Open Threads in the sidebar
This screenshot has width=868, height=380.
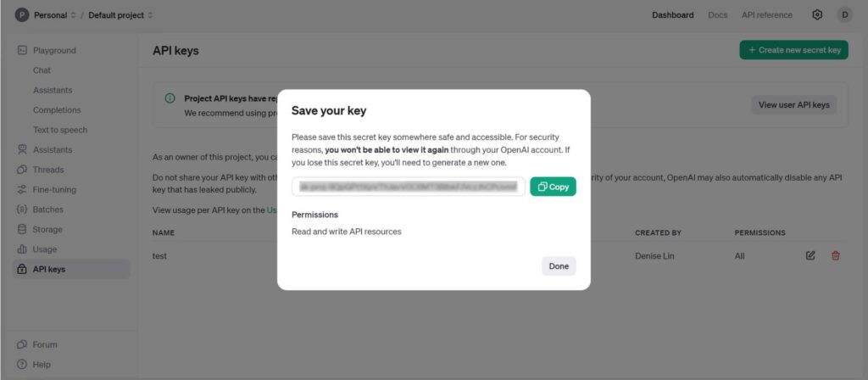click(x=47, y=170)
